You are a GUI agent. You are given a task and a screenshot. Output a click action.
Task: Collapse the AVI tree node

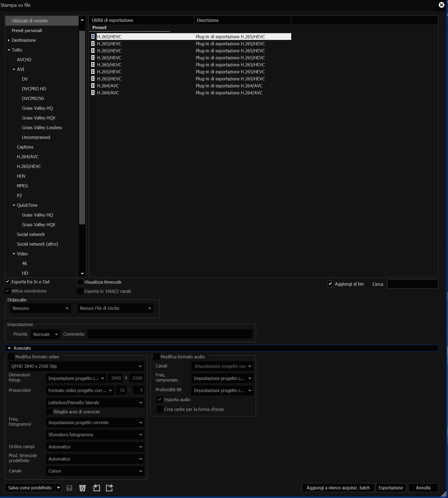[x=14, y=69]
